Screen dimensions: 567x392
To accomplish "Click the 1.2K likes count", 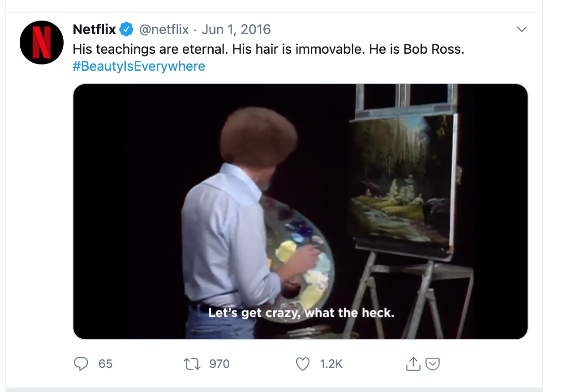I will [x=331, y=364].
